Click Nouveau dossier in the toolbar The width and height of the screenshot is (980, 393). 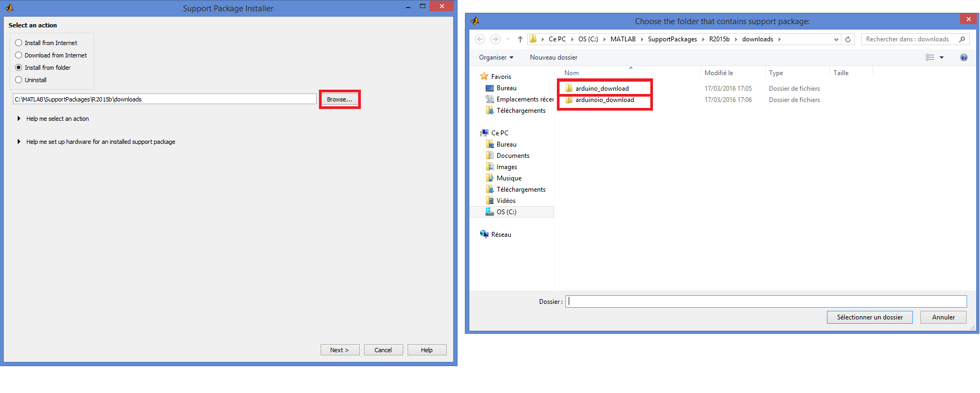coord(553,57)
